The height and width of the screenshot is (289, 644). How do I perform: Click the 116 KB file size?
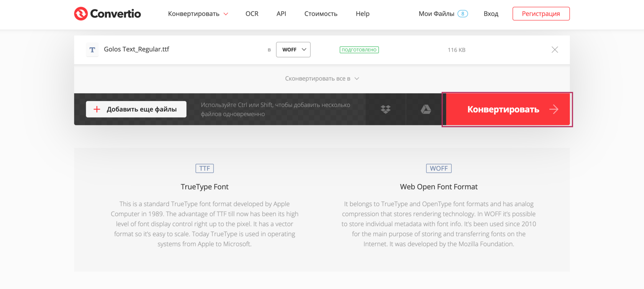click(457, 50)
